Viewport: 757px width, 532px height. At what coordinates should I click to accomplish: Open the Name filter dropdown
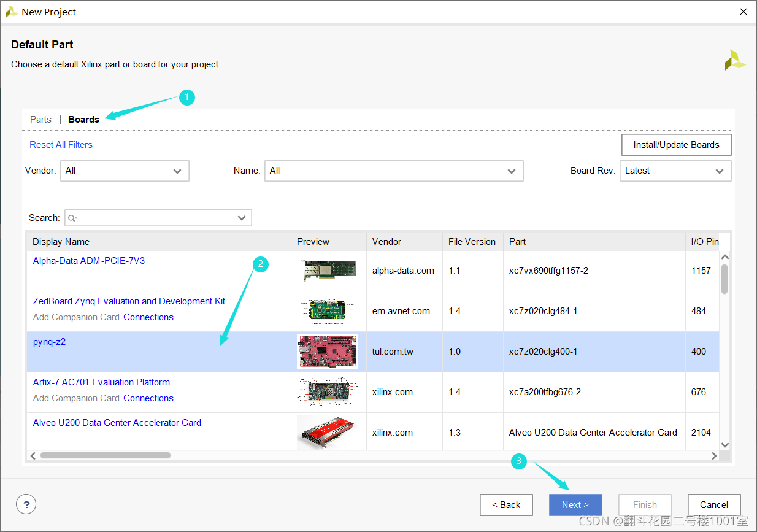[x=394, y=171]
